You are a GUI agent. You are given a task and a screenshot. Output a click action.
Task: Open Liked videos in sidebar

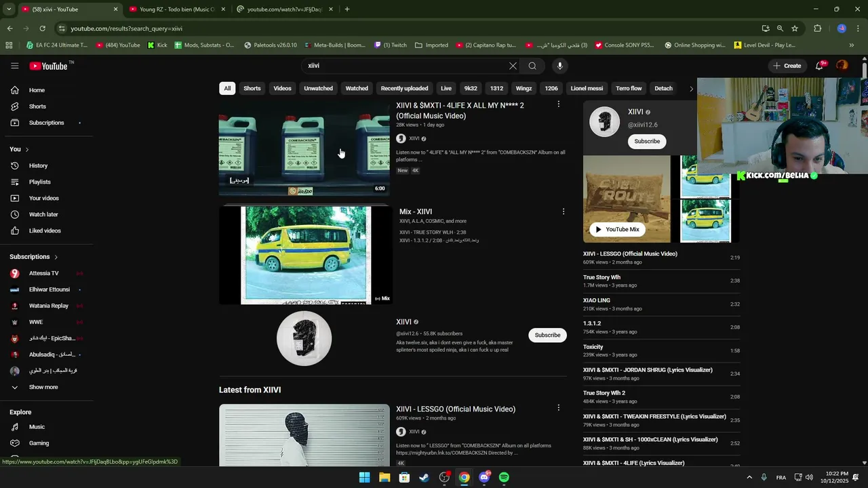tap(45, 230)
